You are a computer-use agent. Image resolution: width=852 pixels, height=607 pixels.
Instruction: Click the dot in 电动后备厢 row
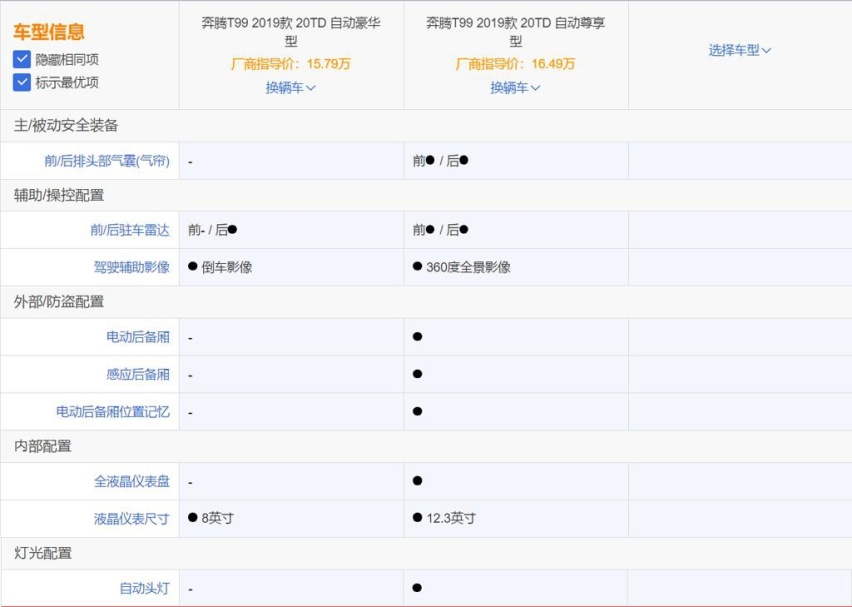click(417, 336)
